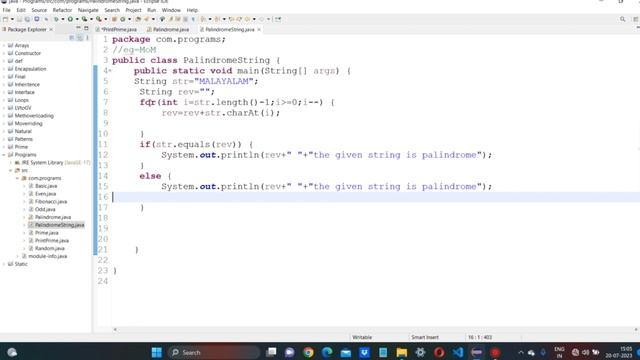Close the PalindromeString.java editor tab
The height and width of the screenshot is (360, 640).
[x=259, y=29]
